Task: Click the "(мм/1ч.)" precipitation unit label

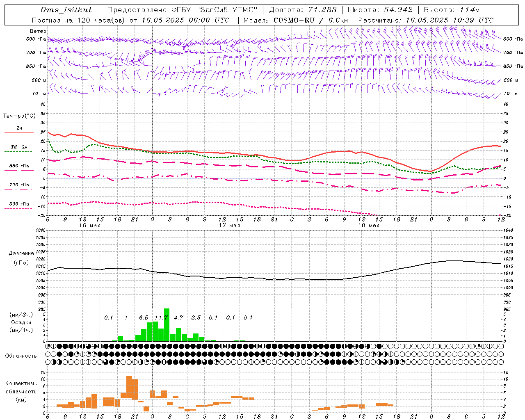Action: [21, 330]
